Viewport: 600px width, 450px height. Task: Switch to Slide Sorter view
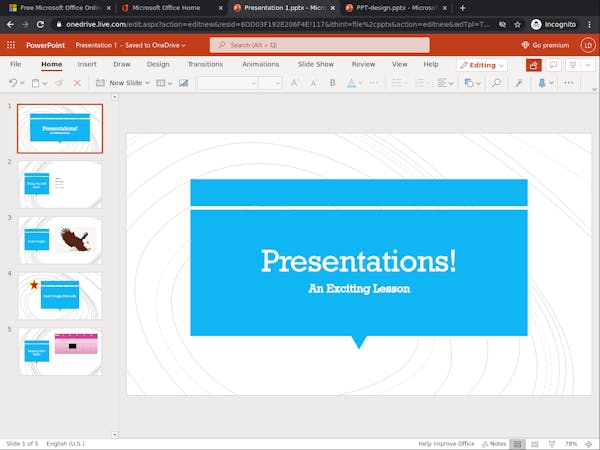(x=535, y=444)
